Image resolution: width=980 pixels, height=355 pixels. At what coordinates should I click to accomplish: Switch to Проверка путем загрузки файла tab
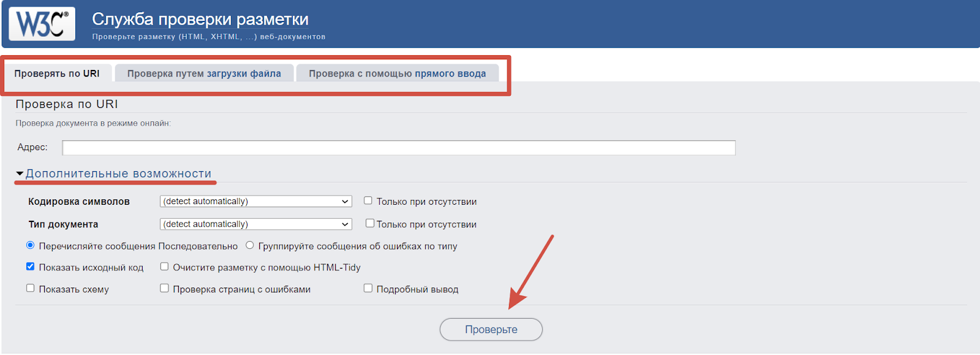tap(204, 74)
